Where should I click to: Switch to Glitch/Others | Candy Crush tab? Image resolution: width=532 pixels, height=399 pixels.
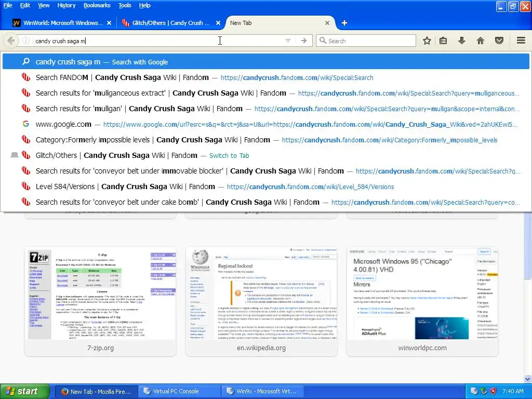(171, 23)
